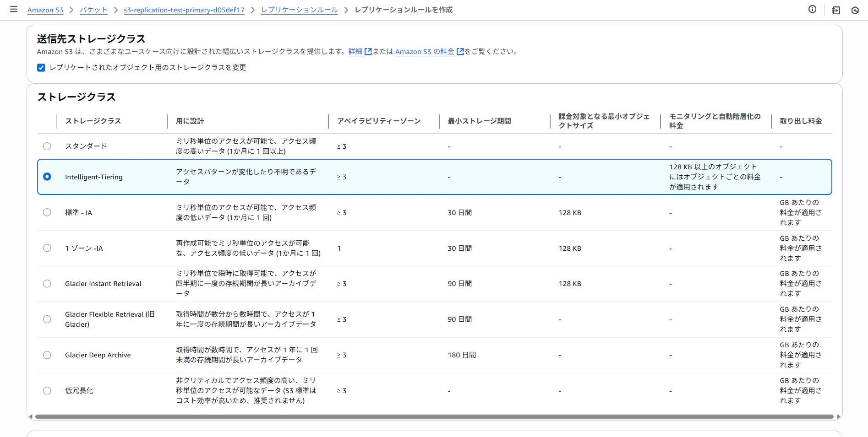Open the Amazon S3 breadcrumb link
This screenshot has width=868, height=437.
tap(45, 10)
